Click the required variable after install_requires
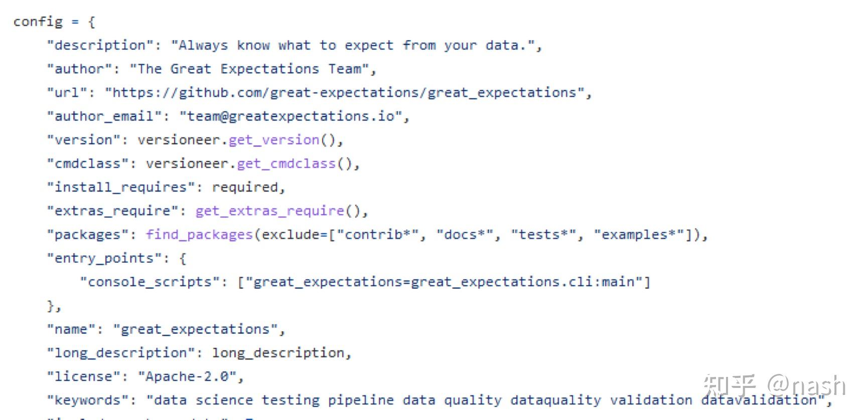This screenshot has height=420, width=868. [x=245, y=187]
